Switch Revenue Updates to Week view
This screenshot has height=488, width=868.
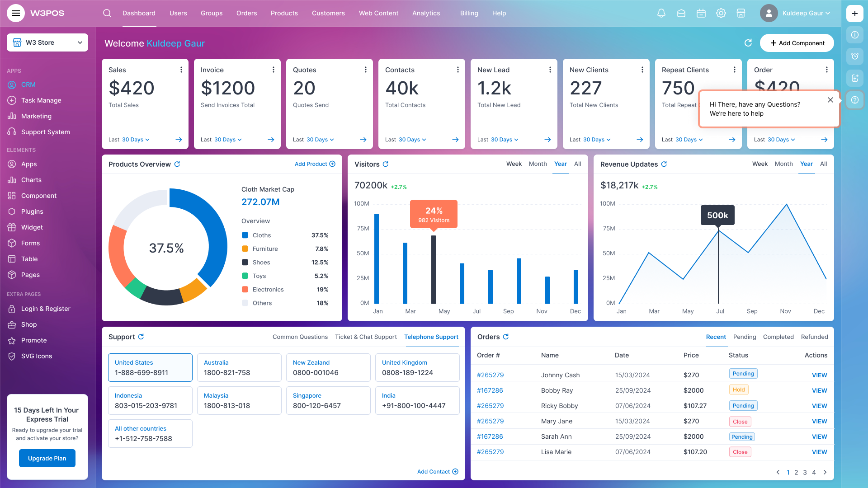click(x=759, y=164)
